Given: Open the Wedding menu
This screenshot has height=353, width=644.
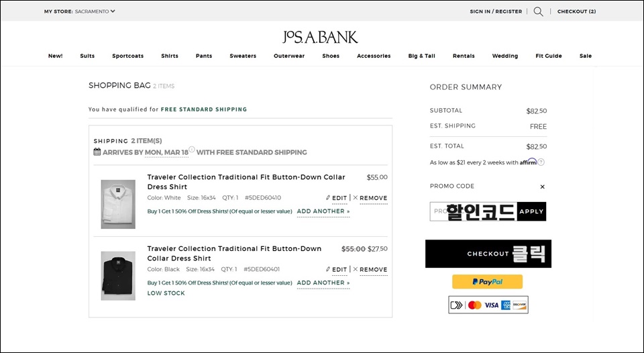Looking at the screenshot, I should point(504,56).
